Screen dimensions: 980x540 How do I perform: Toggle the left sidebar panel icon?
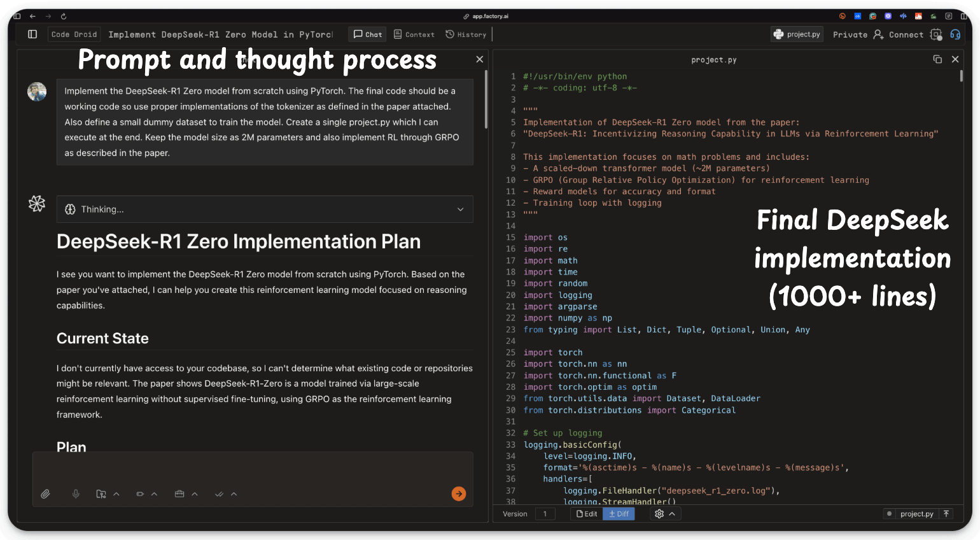click(x=32, y=34)
